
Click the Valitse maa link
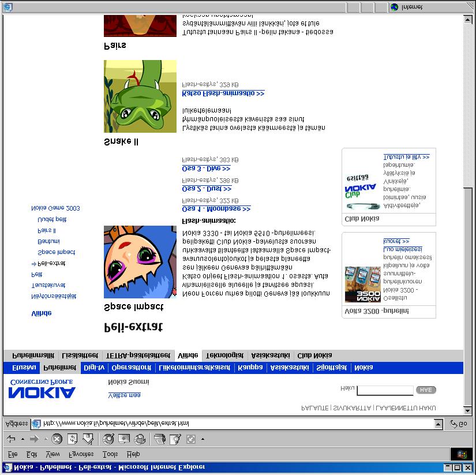click(x=124, y=395)
